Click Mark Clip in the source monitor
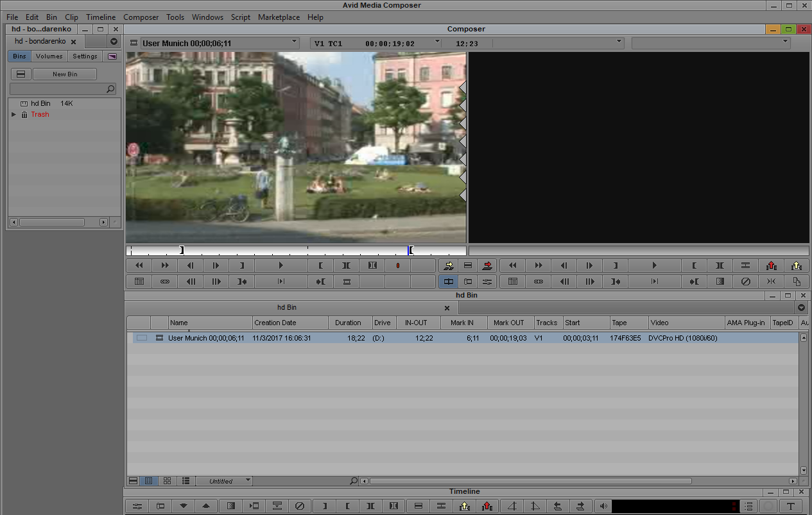 (346, 266)
